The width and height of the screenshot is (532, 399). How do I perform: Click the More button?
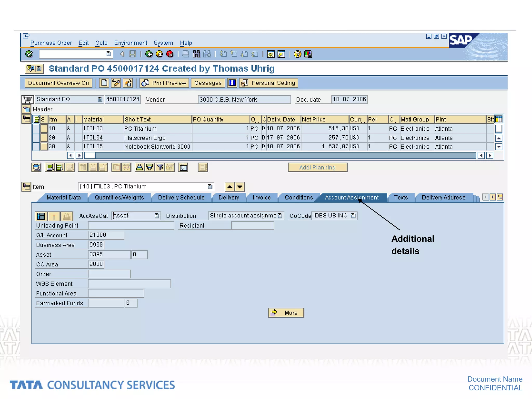pyautogui.click(x=286, y=313)
